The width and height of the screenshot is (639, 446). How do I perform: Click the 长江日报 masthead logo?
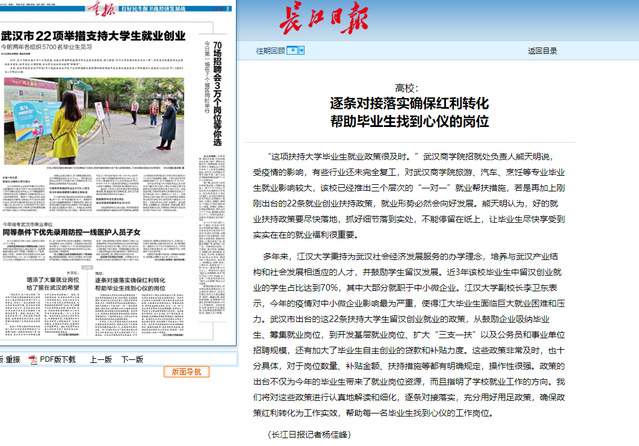pos(324,18)
